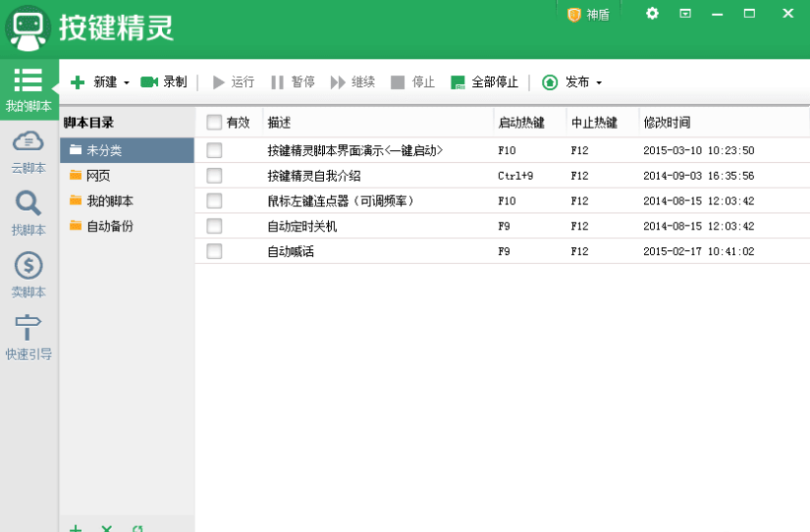Select the 自动备份 folder
The height and width of the screenshot is (532, 810).
tap(109, 226)
